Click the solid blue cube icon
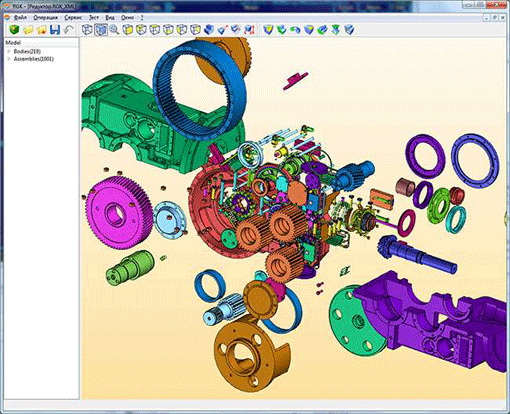This screenshot has width=510, height=414. (209, 30)
